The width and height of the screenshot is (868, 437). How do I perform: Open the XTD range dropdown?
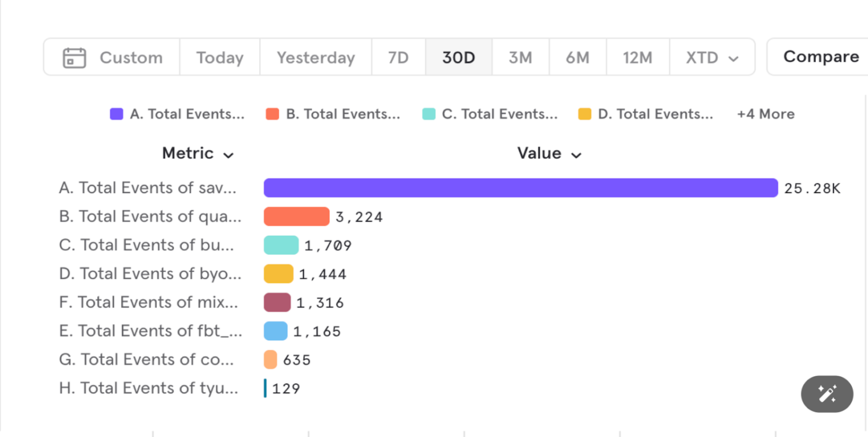coord(712,57)
